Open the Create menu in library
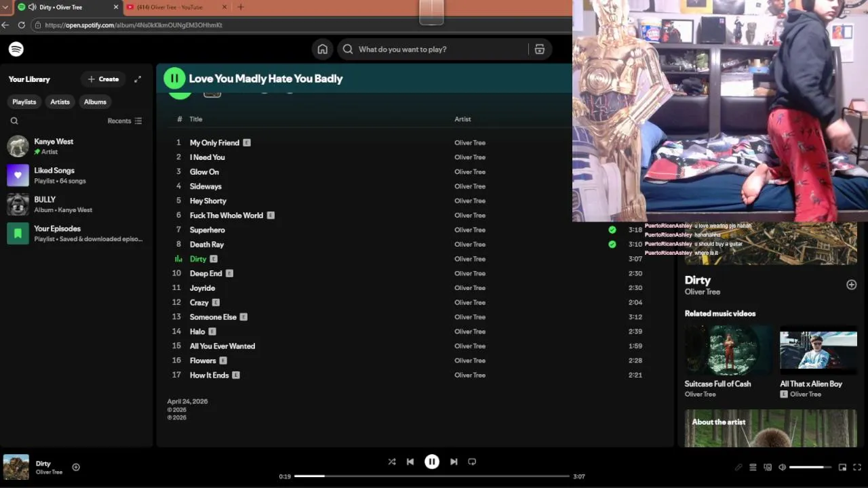This screenshot has height=488, width=868. [x=103, y=79]
